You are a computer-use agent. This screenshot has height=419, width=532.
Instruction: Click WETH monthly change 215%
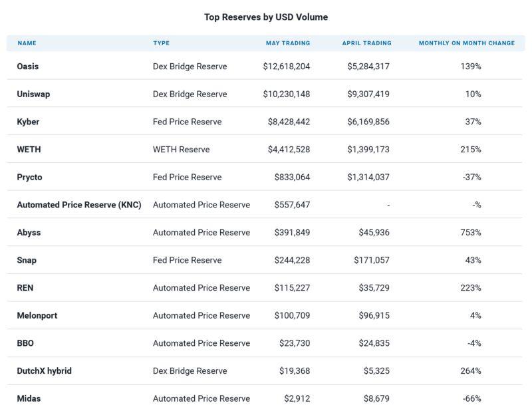click(471, 149)
